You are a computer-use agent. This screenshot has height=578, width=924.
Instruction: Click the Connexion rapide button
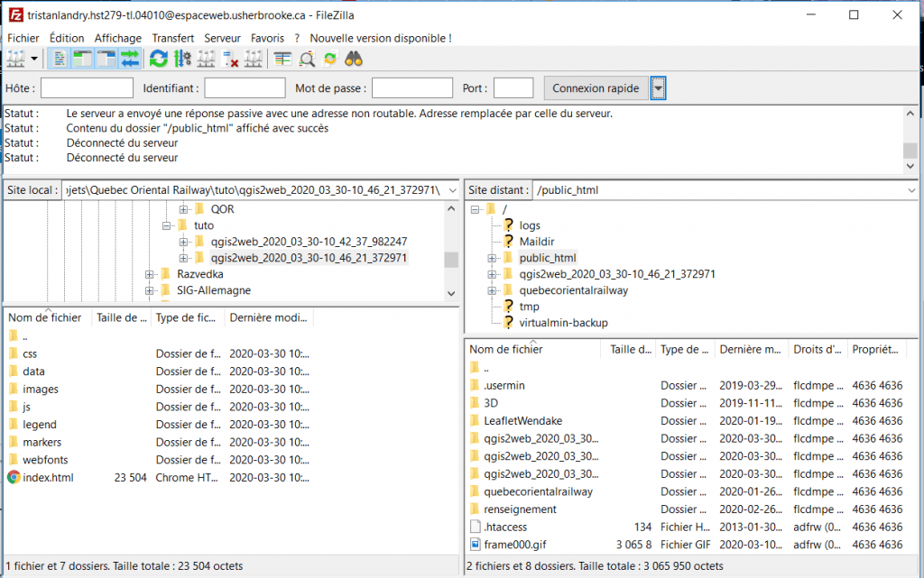point(596,88)
